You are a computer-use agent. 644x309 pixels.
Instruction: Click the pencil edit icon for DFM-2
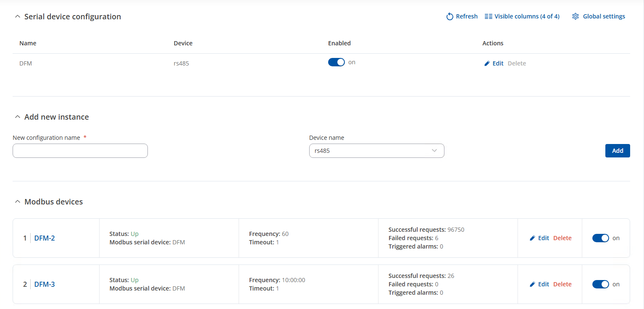[533, 238]
